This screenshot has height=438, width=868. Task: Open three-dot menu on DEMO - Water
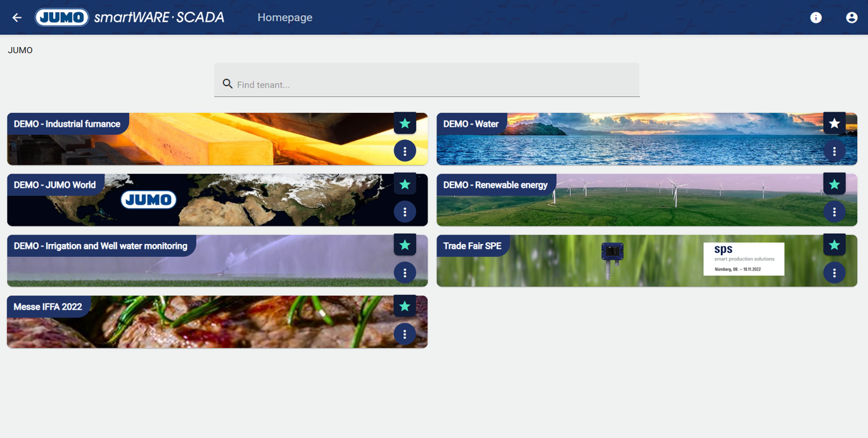[834, 151]
